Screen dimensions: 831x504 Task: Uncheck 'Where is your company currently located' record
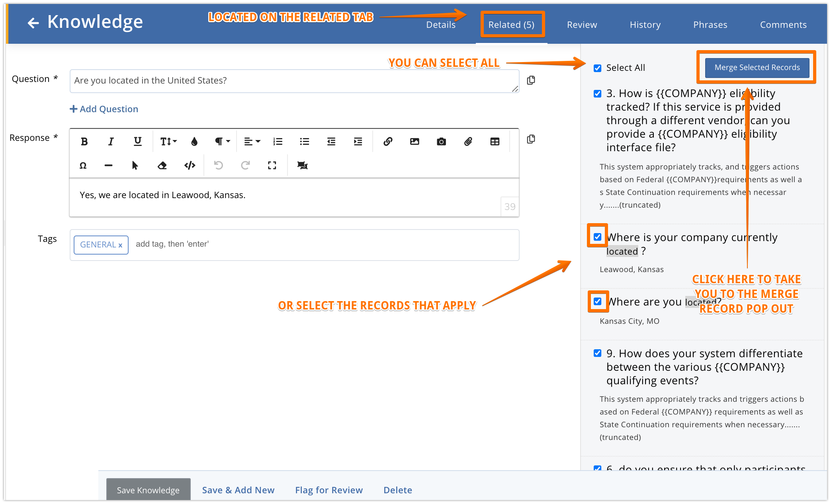(x=597, y=237)
